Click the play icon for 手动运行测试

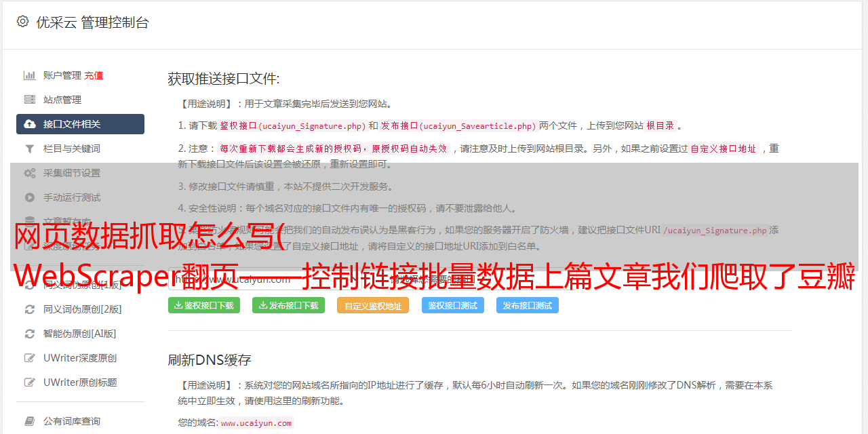pyautogui.click(x=30, y=197)
